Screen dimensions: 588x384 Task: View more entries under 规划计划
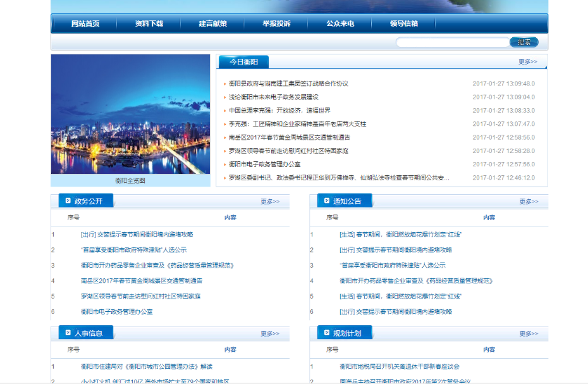coord(529,333)
